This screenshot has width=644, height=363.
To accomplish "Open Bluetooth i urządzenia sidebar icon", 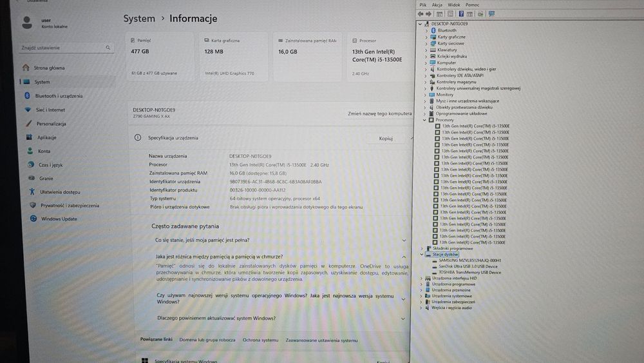I will (x=27, y=95).
